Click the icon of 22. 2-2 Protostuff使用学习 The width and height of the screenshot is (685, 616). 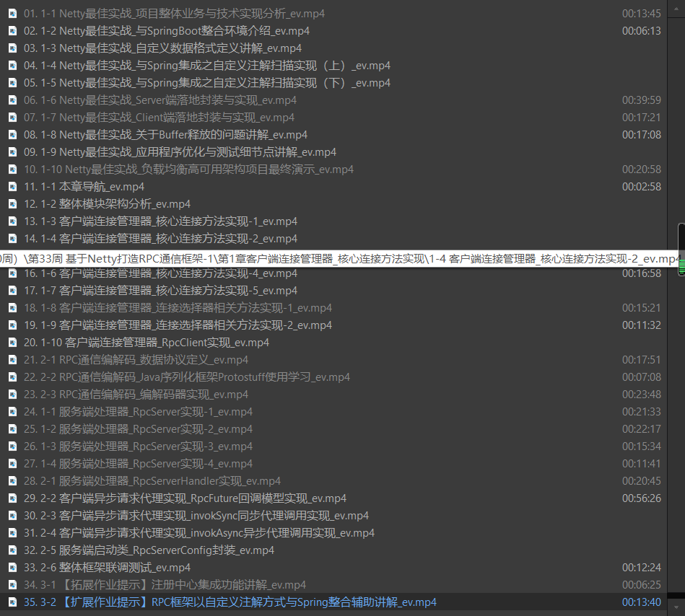13,377
